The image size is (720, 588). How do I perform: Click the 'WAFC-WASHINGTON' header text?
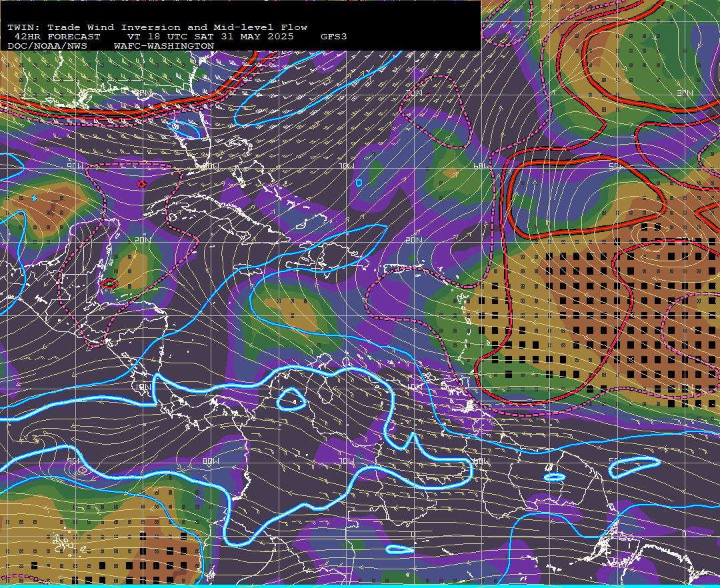(x=164, y=47)
